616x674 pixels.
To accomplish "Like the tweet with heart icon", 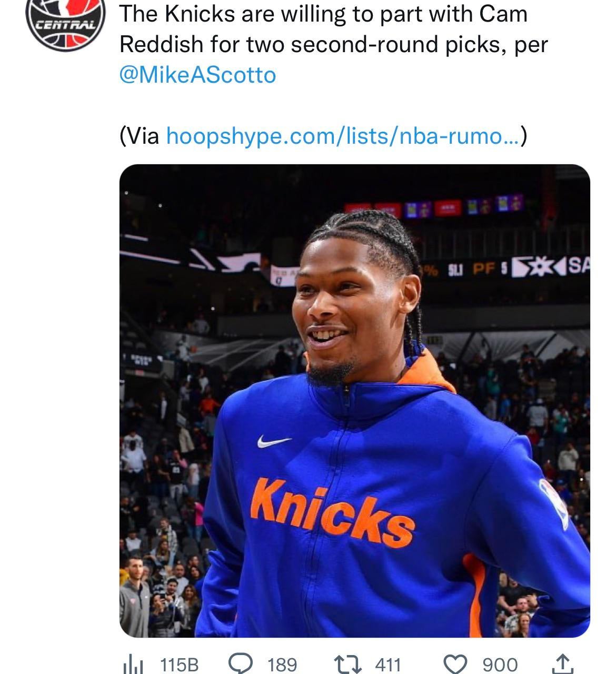I will [x=456, y=664].
